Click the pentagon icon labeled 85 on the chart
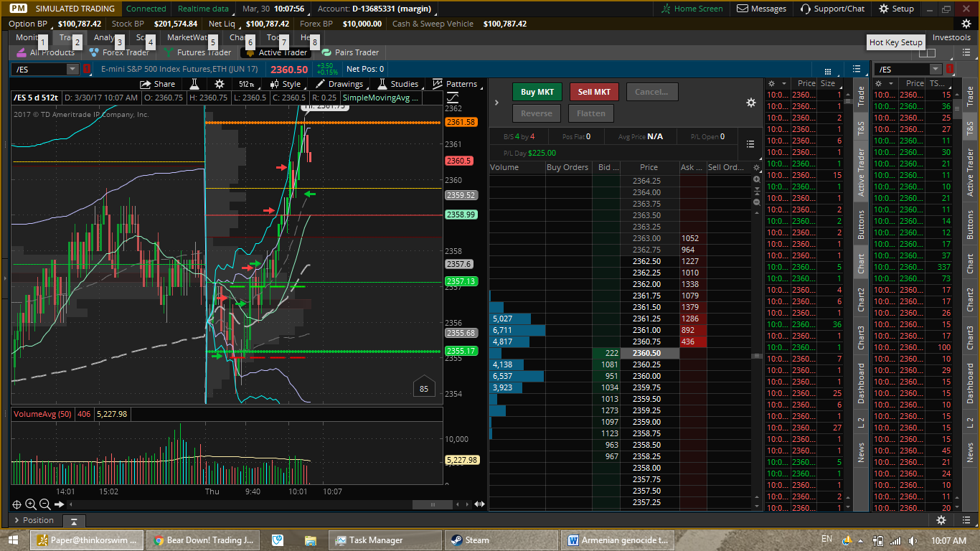The image size is (980, 551). (424, 387)
